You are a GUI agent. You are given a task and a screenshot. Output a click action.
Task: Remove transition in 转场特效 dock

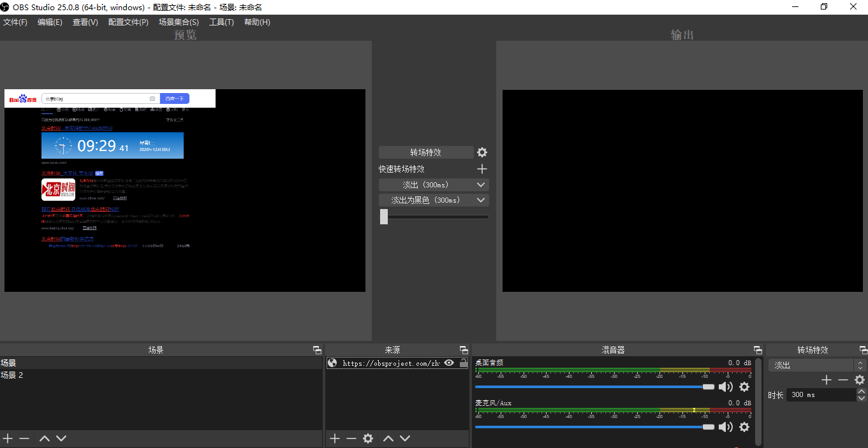pos(843,380)
